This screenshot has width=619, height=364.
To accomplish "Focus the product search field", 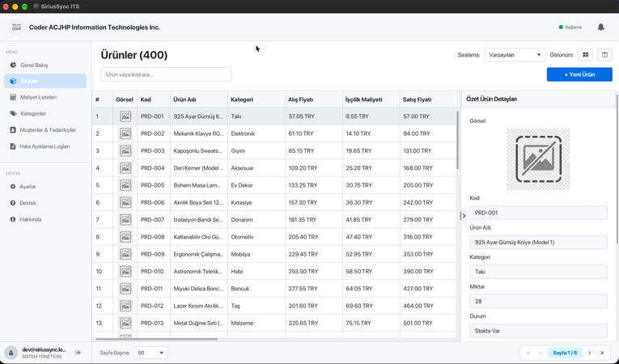I will coord(166,74).
